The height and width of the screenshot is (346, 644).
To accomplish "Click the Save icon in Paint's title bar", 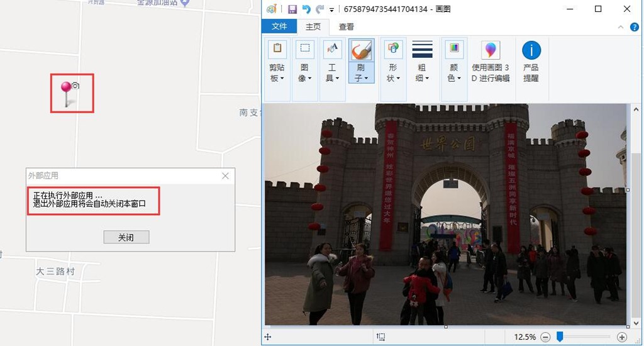I will pyautogui.click(x=292, y=9).
